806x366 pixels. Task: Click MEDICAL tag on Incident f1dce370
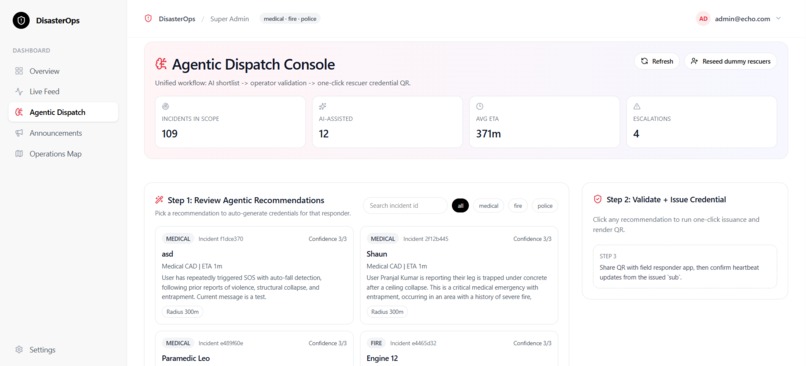(178, 239)
